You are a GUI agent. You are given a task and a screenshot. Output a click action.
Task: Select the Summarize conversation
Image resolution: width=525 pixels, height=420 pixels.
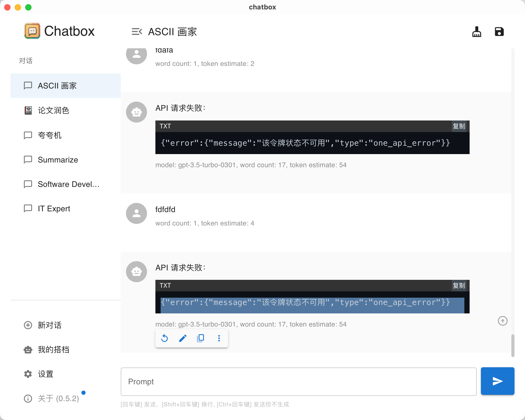(x=58, y=160)
